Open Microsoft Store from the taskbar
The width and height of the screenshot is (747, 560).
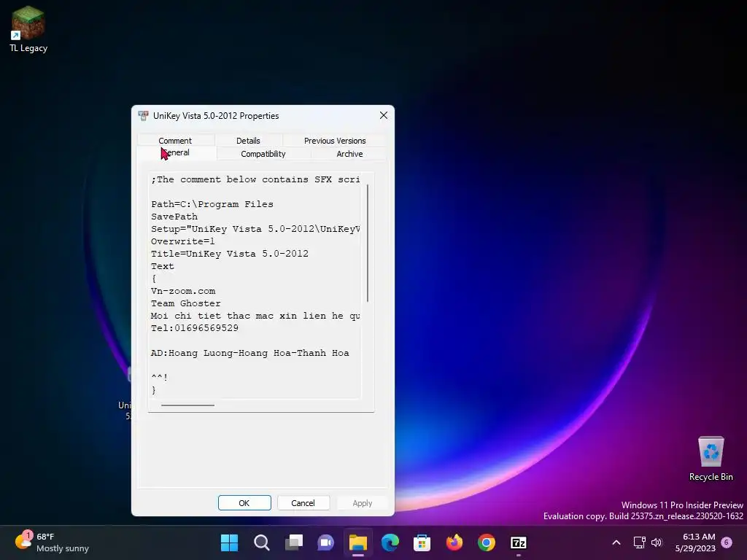tap(422, 542)
